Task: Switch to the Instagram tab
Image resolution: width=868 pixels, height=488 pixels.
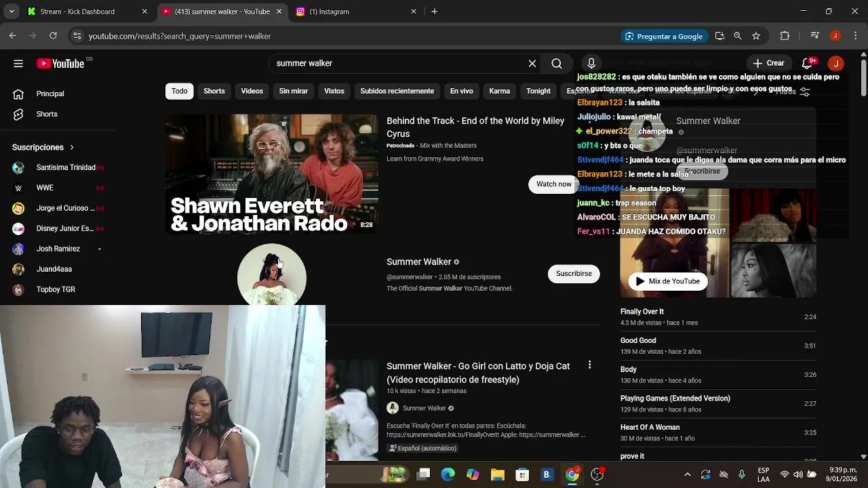Action: pyautogui.click(x=357, y=12)
